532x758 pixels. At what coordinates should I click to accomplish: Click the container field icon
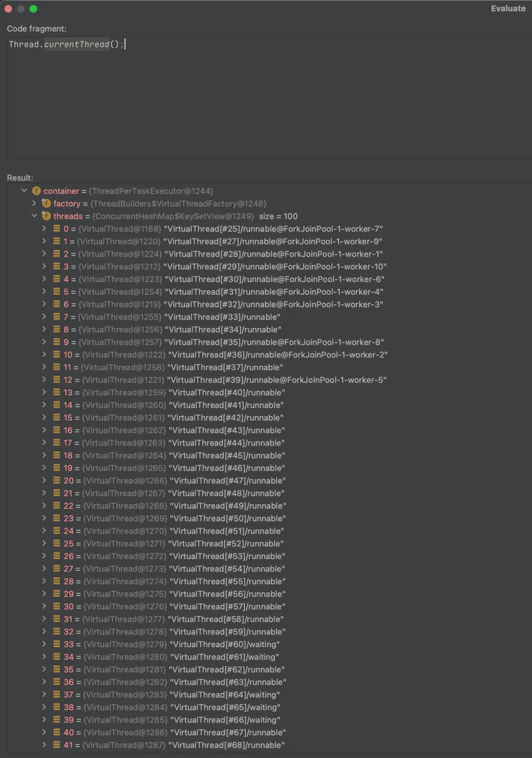37,191
